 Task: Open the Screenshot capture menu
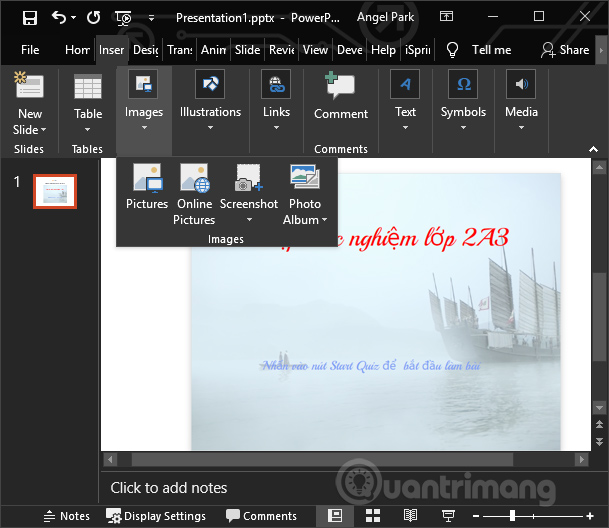[x=249, y=193]
